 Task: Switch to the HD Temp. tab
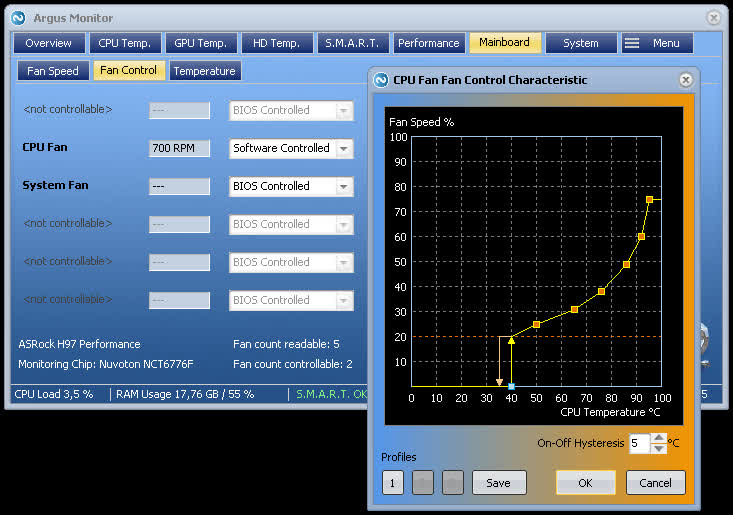pos(277,43)
